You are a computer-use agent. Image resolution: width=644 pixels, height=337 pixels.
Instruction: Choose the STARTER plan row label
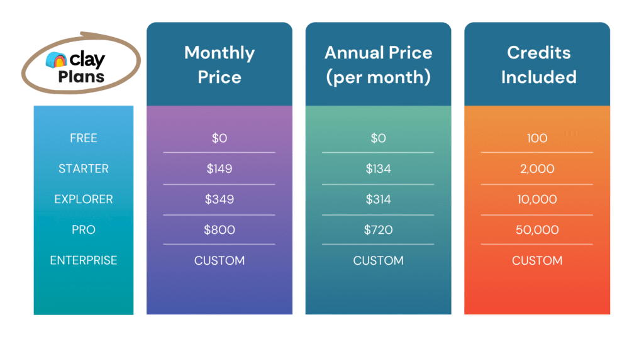tap(84, 168)
